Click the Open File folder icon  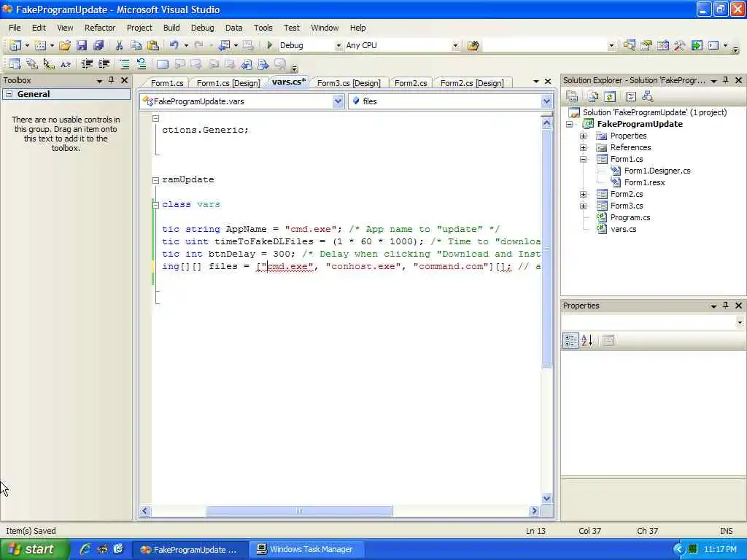click(65, 45)
